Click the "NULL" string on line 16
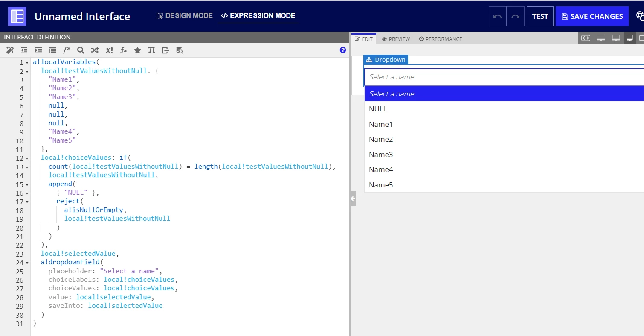Viewport: 644px width, 336px height. pos(76,193)
